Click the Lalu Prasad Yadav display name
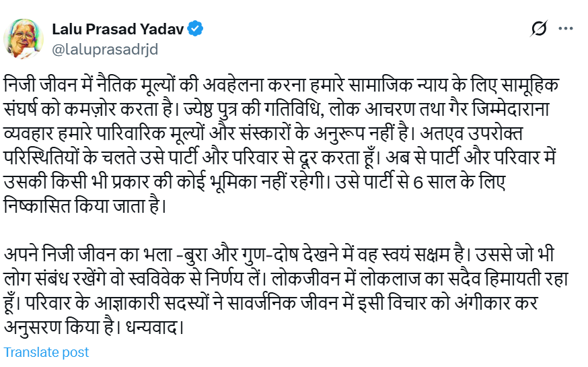The width and height of the screenshot is (588, 367). pos(118,29)
